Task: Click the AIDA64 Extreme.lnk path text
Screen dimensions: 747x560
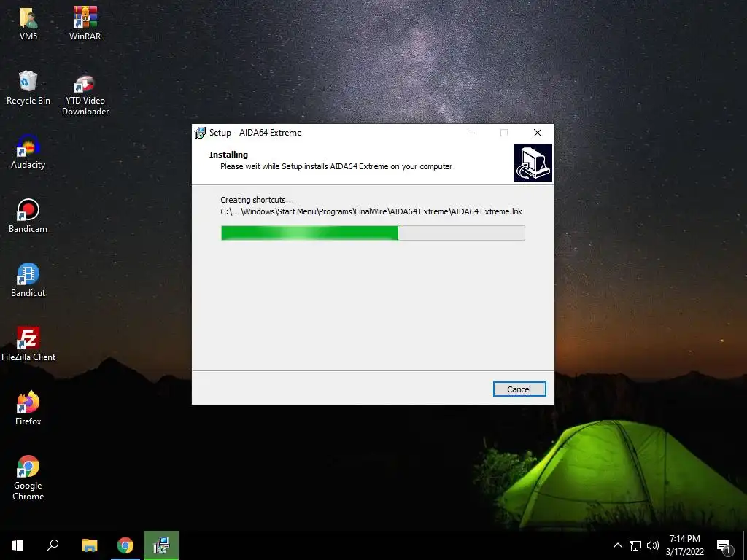Action: tap(371, 211)
